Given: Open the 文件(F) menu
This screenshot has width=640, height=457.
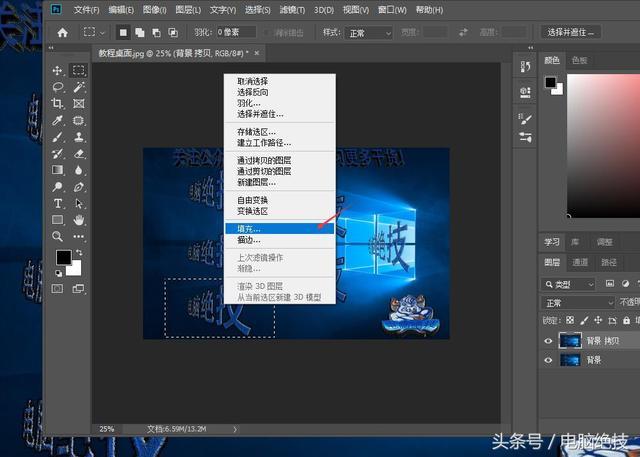Looking at the screenshot, I should pos(86,10).
